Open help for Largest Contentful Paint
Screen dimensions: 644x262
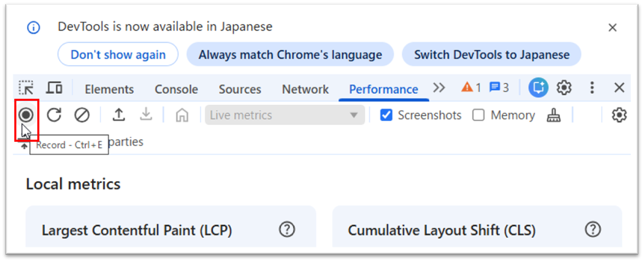[287, 229]
